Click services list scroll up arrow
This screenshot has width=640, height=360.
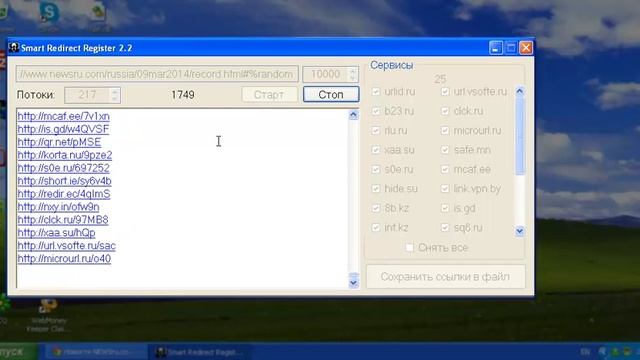[x=520, y=91]
